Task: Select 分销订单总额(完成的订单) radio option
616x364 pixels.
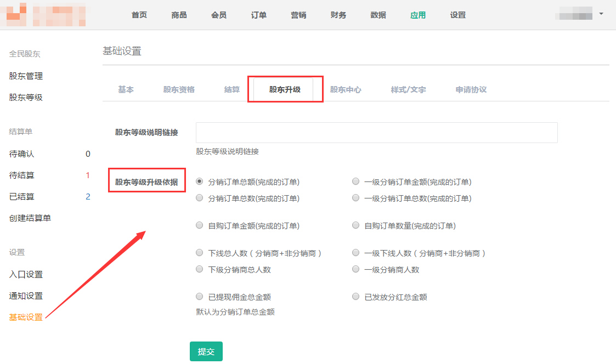Action: point(200,181)
